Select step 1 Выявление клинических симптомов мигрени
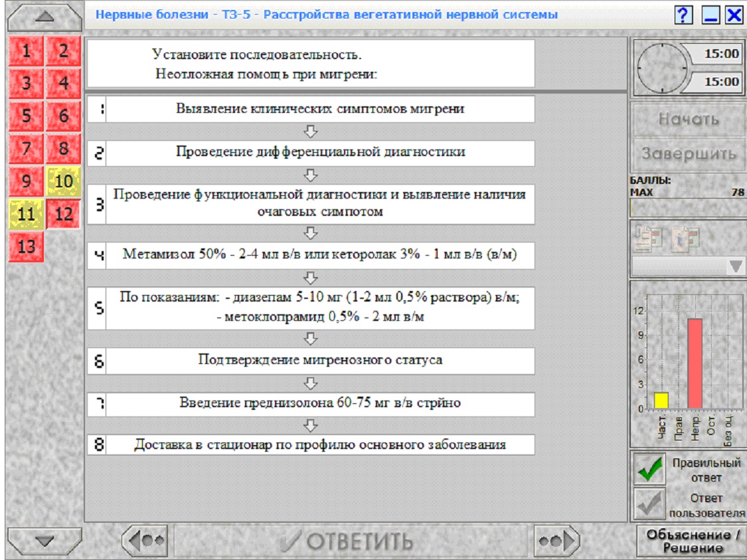 coord(311,109)
